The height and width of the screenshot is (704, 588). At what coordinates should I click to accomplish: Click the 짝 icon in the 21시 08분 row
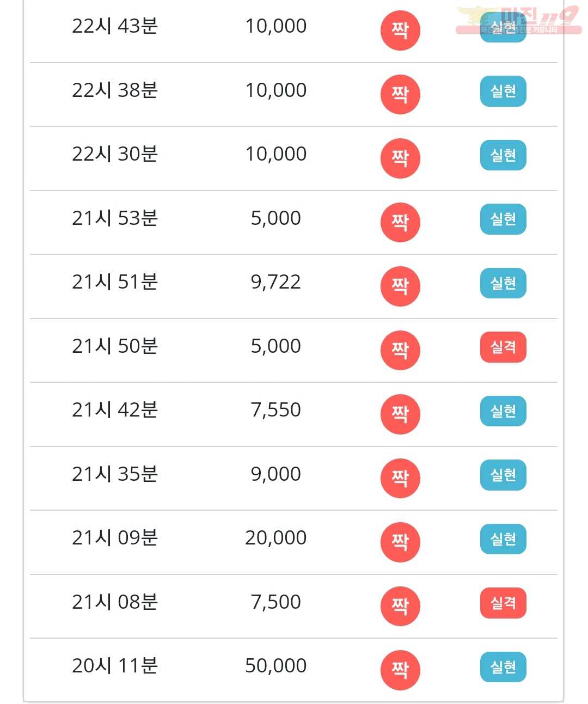pos(400,606)
